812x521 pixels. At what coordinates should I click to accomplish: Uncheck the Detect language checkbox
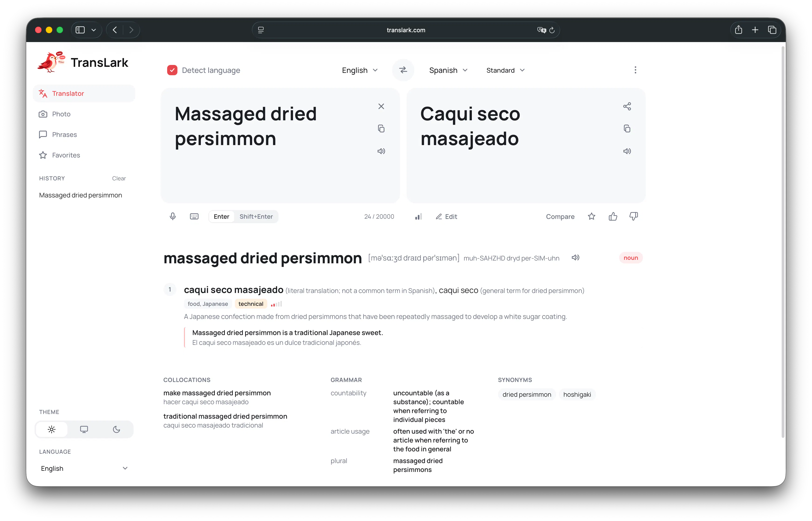point(172,70)
